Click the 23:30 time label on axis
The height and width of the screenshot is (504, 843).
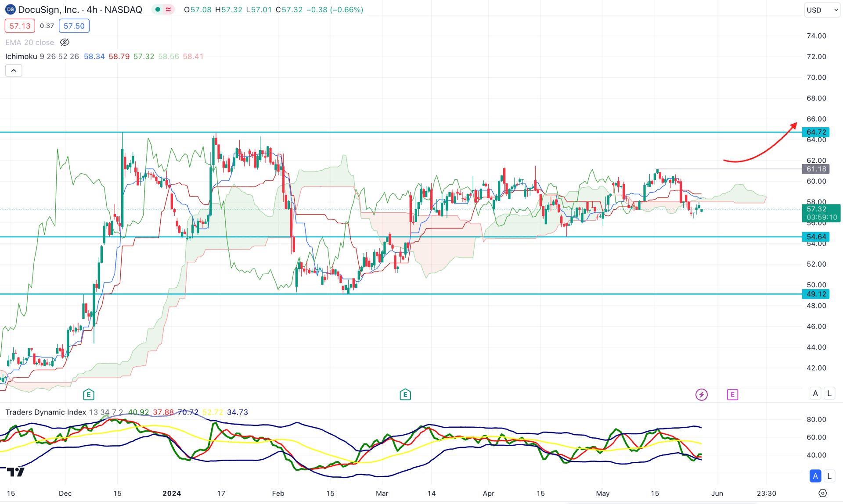pos(767,493)
